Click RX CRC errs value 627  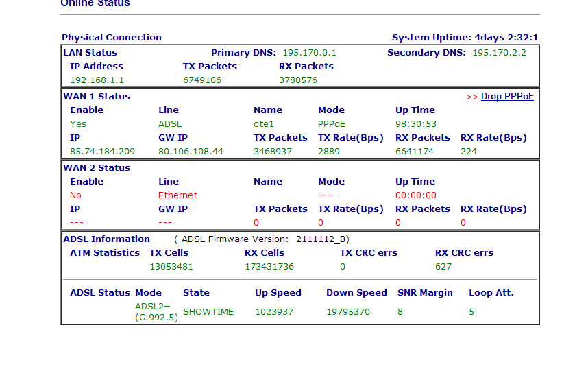pos(443,267)
